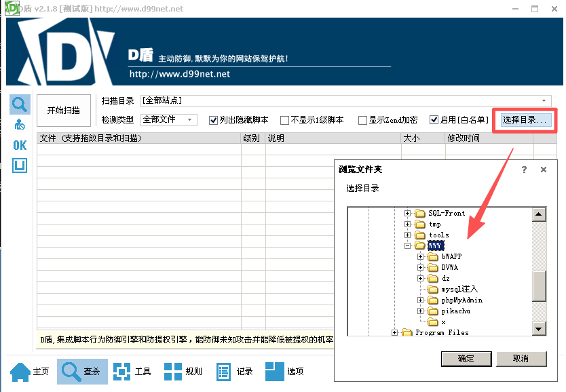Click folder tree scrollbar up arrow
The height and width of the screenshot is (392, 566).
coord(539,214)
